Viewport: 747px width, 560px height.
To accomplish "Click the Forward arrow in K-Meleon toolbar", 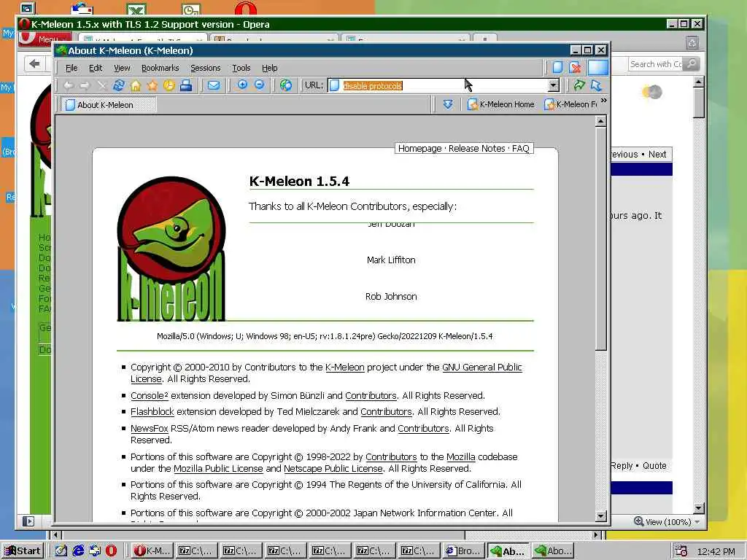I will 85,86.
